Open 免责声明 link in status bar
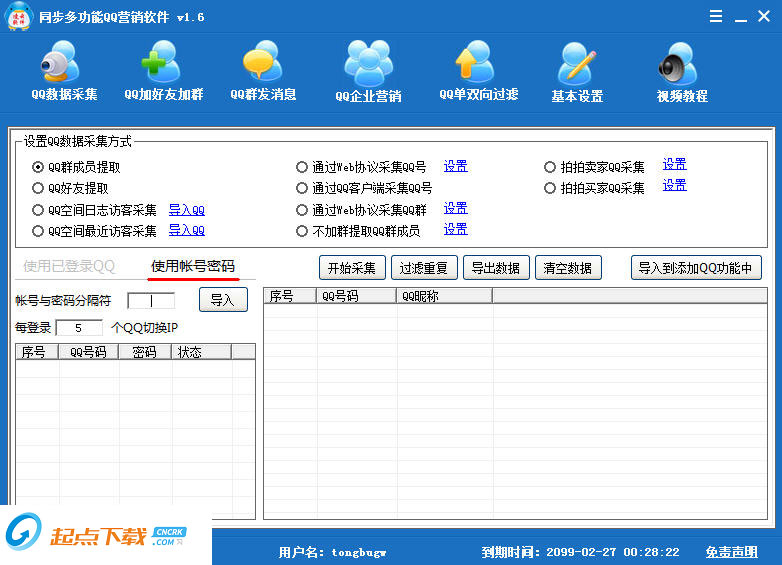Viewport: 782px width, 565px height. pos(732,552)
